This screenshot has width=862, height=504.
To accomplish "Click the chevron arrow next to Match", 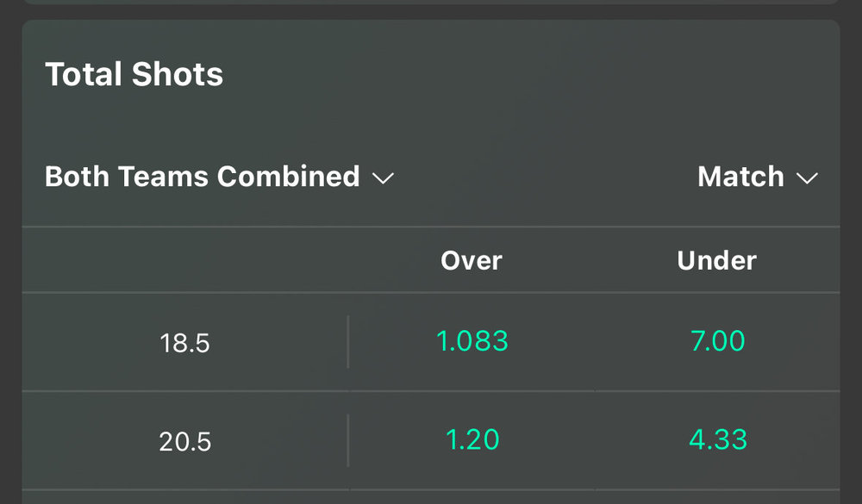I will click(x=807, y=178).
